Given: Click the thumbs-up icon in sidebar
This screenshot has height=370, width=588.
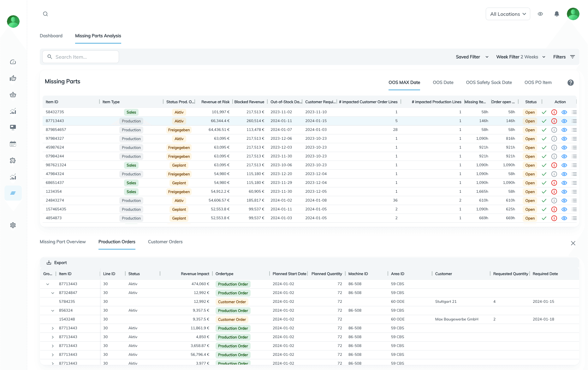Looking at the screenshot, I should (13, 78).
